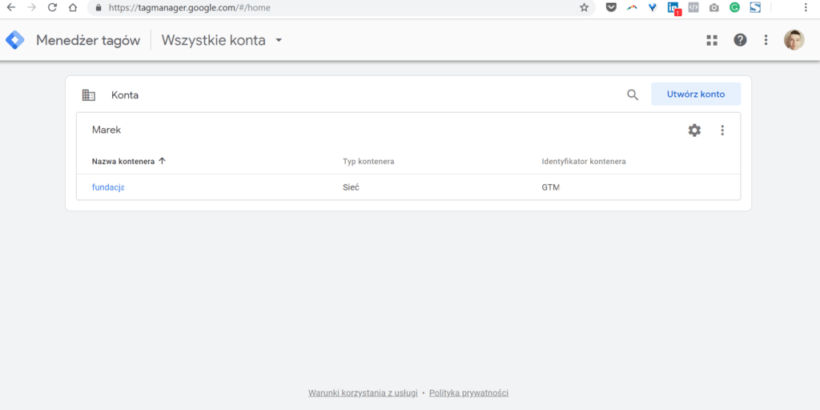Open the help question mark icon
Viewport: 820px width, 410px height.
point(740,40)
